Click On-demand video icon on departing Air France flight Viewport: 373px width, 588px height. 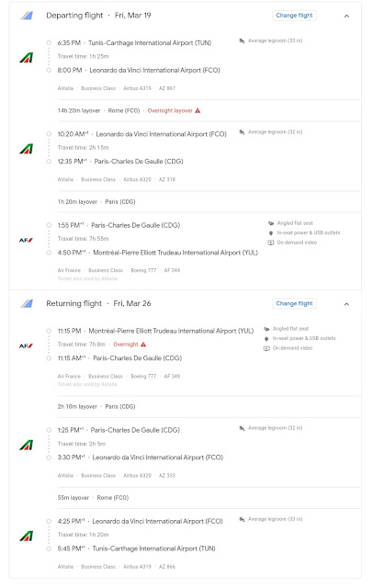point(271,243)
